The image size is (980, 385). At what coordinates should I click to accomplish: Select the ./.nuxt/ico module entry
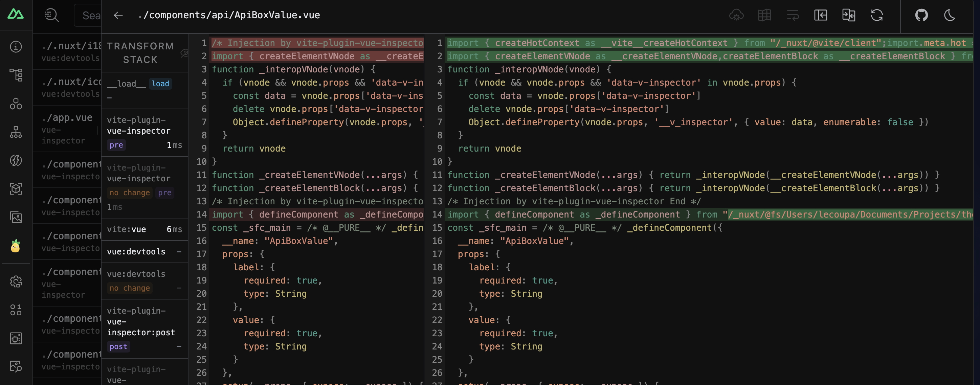[x=67, y=87]
